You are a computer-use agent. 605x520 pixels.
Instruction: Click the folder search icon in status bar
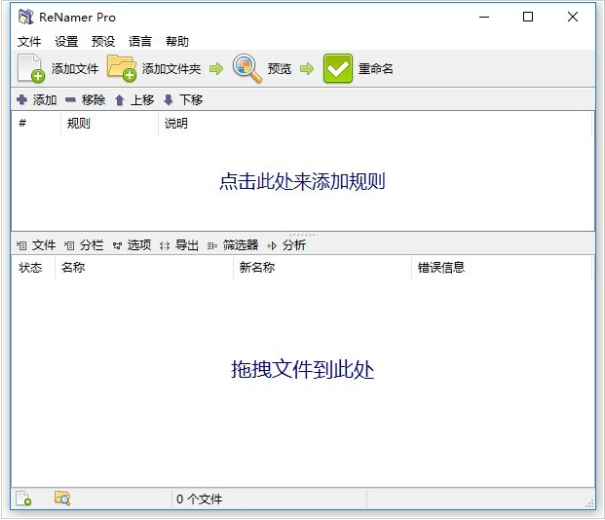(62, 498)
